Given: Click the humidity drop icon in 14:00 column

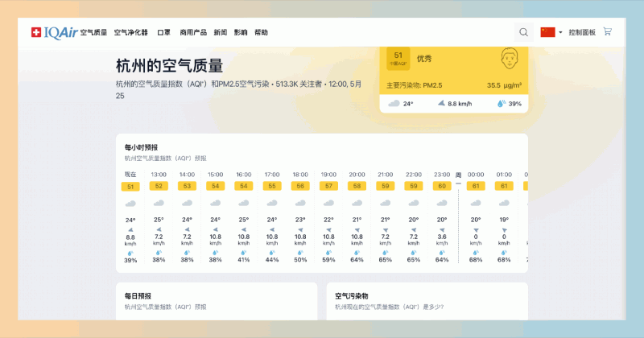Looking at the screenshot, I should point(187,253).
